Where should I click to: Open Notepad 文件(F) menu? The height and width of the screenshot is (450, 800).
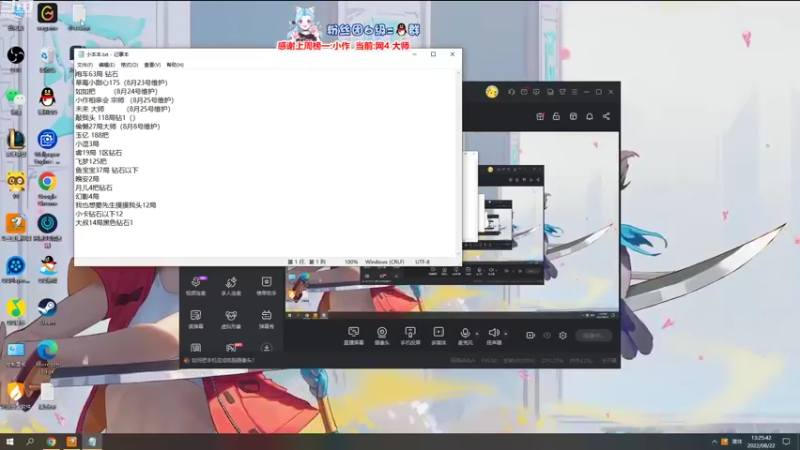click(85, 65)
